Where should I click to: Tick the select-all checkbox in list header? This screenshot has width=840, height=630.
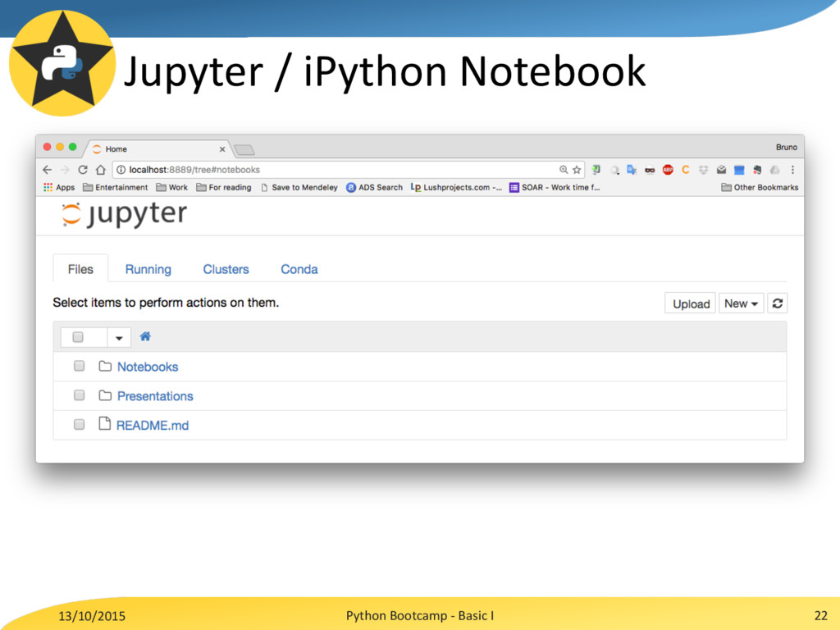pyautogui.click(x=78, y=337)
